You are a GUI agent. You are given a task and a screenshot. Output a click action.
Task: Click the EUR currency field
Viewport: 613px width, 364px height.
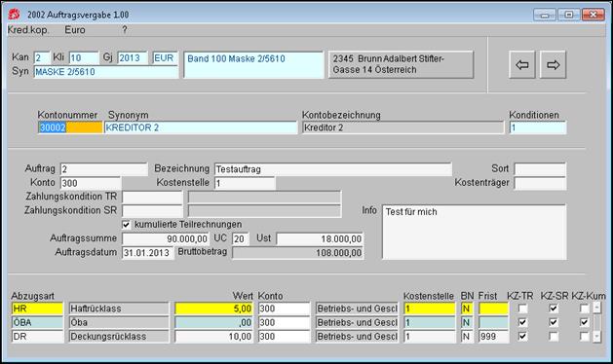pyautogui.click(x=165, y=58)
